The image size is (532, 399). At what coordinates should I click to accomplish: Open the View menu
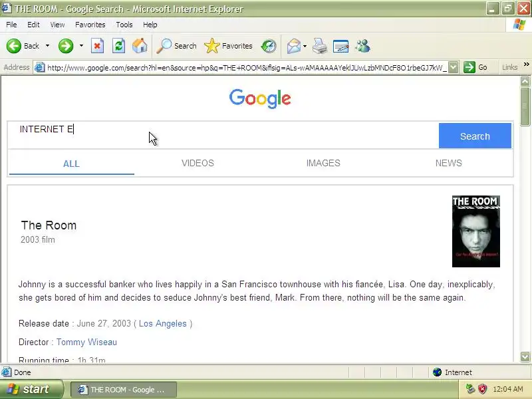point(57,25)
